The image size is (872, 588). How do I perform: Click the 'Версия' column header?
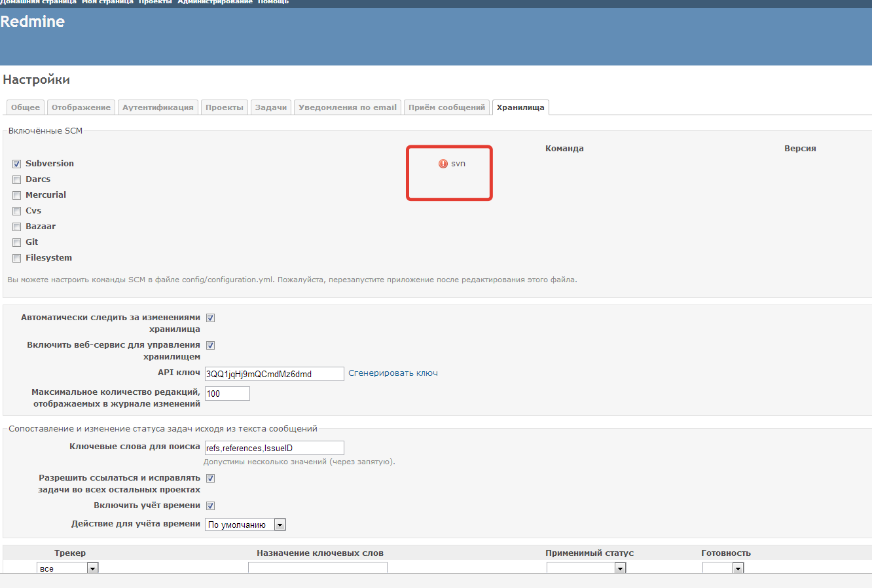point(800,149)
